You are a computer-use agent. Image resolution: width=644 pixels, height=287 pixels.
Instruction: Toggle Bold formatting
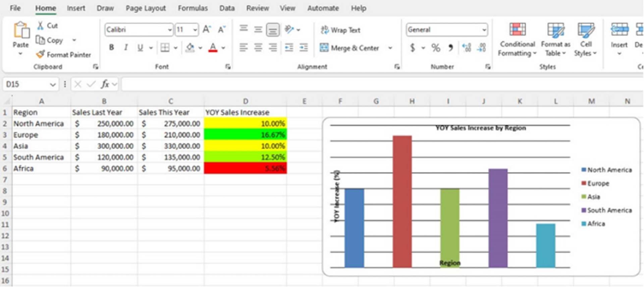111,48
